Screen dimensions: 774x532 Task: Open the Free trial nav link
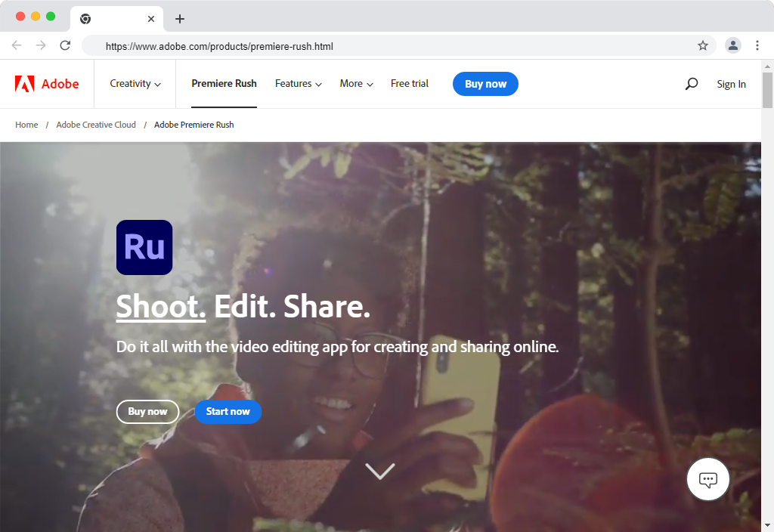410,84
